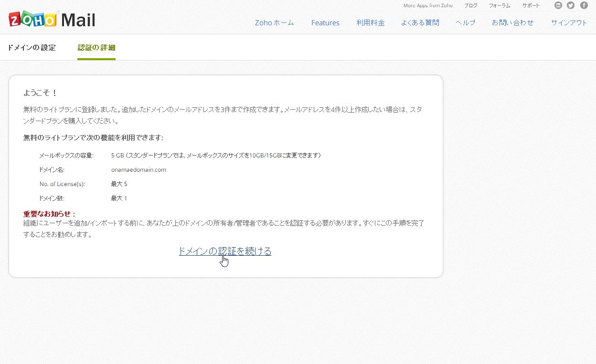Click the ようこそ！ heading
596x364 pixels.
tap(41, 93)
